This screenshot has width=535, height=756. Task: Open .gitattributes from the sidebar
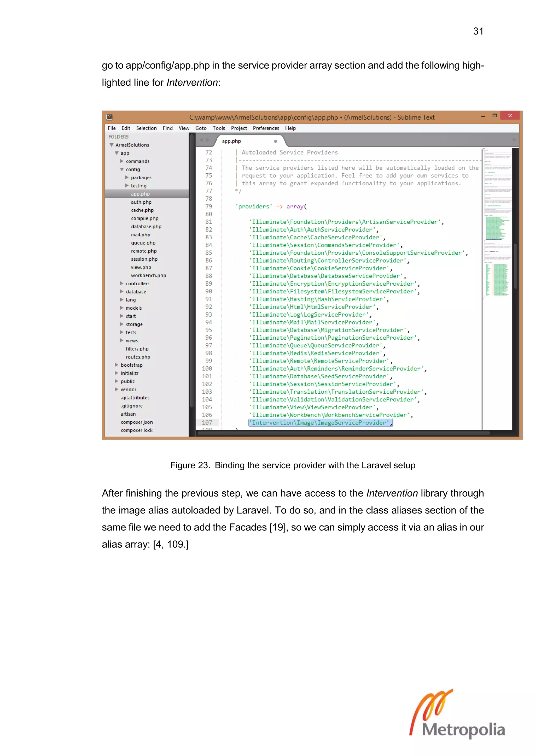135,398
